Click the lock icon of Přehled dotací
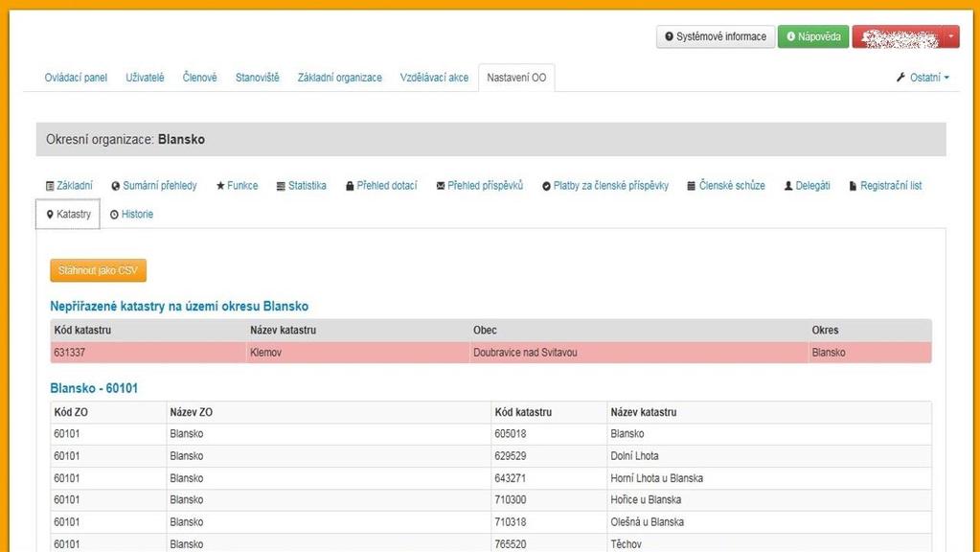The height and width of the screenshot is (552, 980). pos(350,186)
